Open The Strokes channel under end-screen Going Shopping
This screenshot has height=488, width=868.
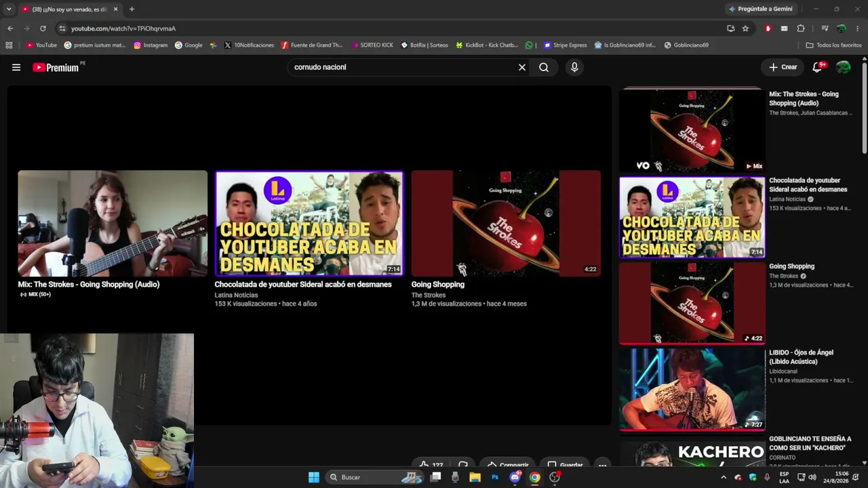pyautogui.click(x=429, y=296)
